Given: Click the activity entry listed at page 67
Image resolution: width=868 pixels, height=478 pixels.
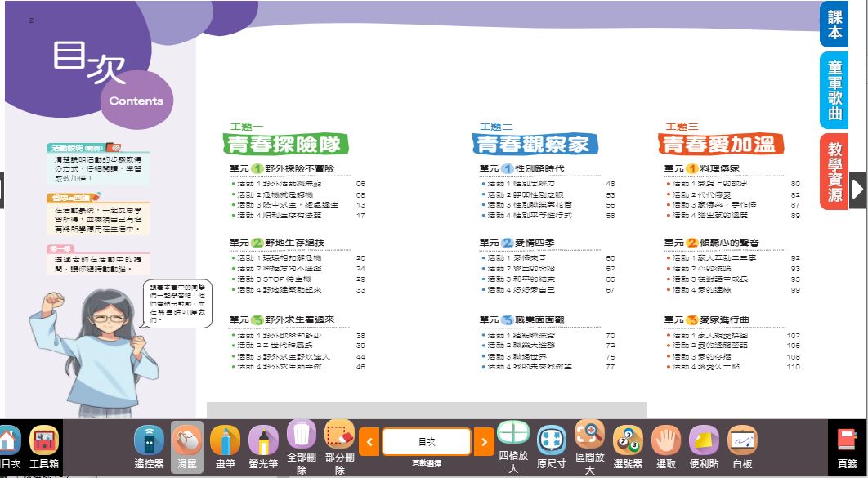Looking at the screenshot, I should coord(548,289).
